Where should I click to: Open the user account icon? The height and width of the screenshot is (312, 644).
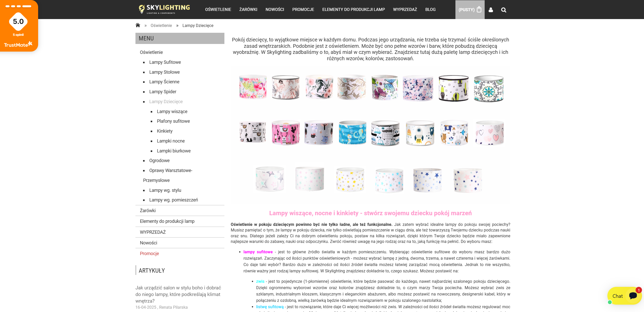coord(491,10)
